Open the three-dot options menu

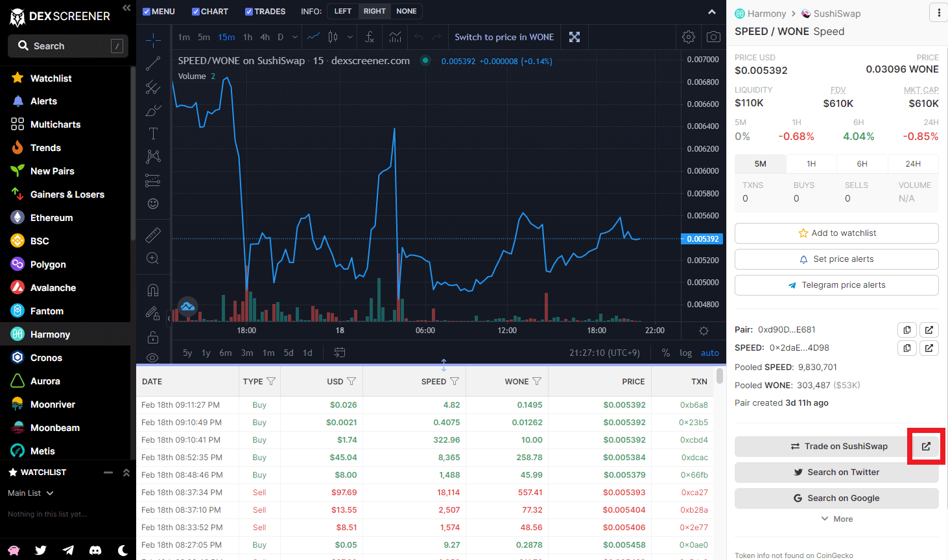[x=939, y=13]
